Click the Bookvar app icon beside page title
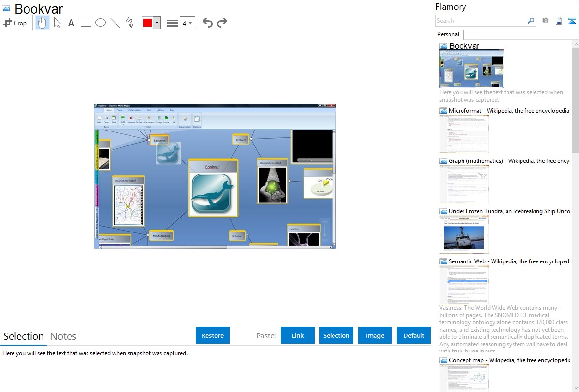 [x=6, y=8]
